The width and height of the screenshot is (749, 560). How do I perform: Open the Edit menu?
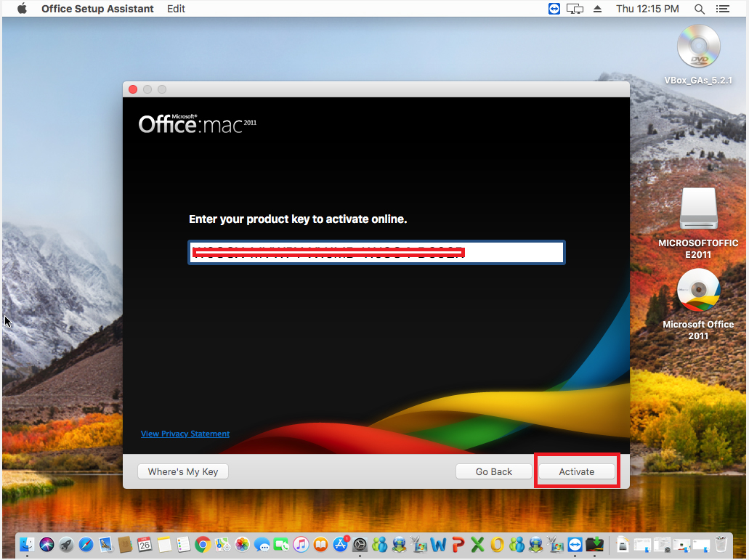click(x=176, y=9)
